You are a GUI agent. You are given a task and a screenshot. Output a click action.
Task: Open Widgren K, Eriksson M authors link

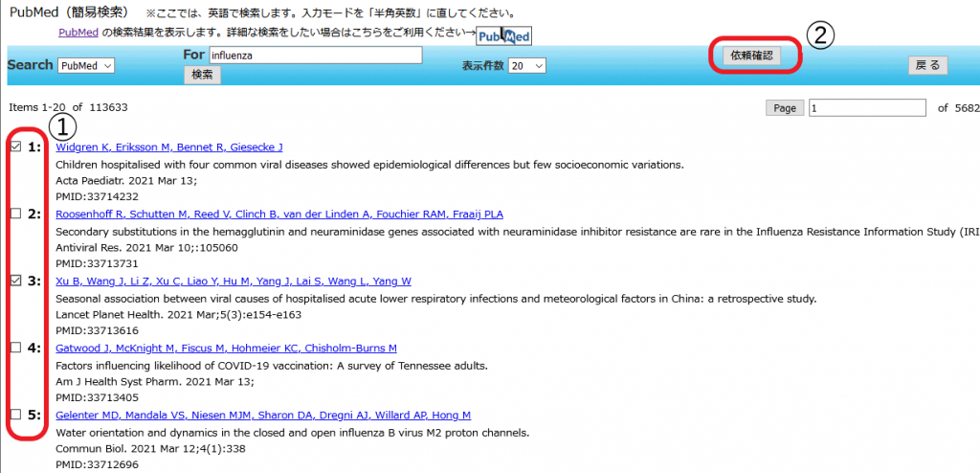[x=169, y=147]
